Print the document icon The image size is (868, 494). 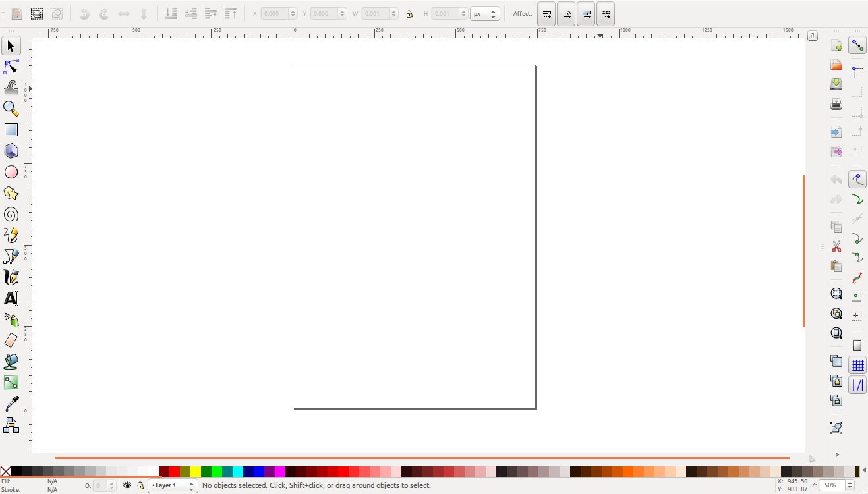point(836,104)
